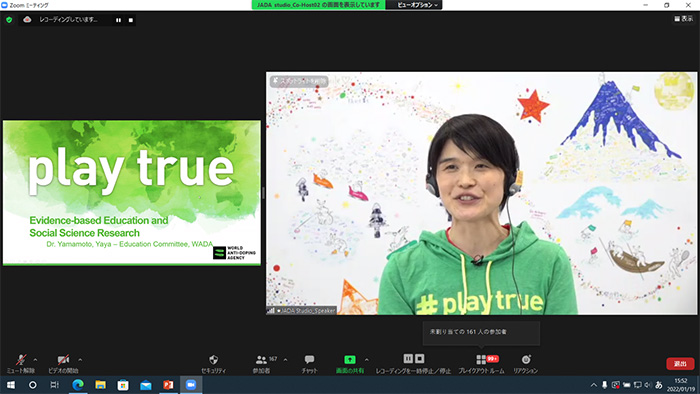Image resolution: width=700 pixels, height=394 pixels.
Task: Click the cloud recording status icon
Action: tap(27, 20)
